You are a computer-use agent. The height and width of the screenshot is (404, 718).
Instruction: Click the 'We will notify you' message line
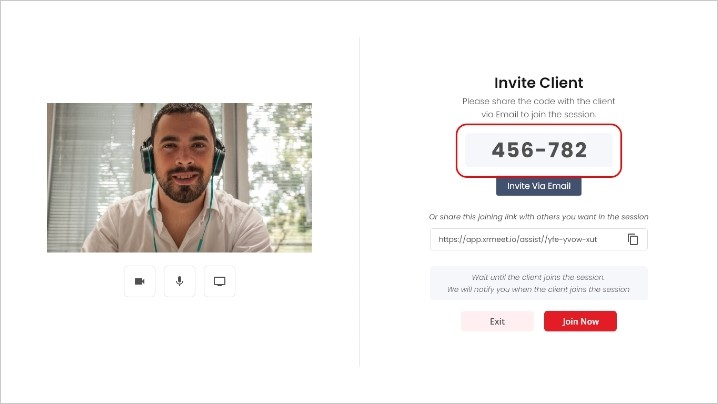tap(538, 289)
